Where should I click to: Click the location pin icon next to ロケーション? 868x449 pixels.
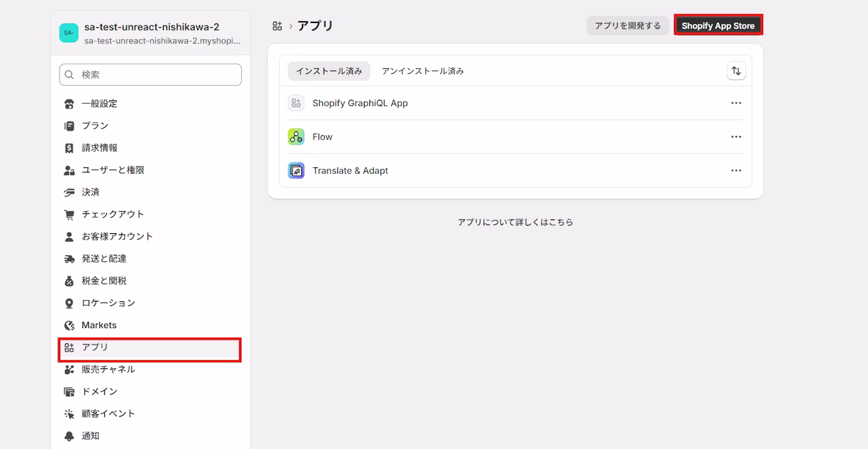click(69, 303)
